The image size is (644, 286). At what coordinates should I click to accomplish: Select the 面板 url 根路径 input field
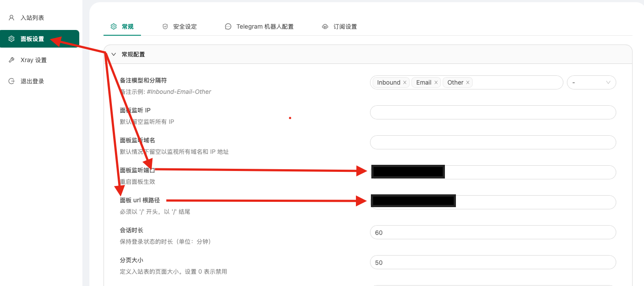[535, 202]
